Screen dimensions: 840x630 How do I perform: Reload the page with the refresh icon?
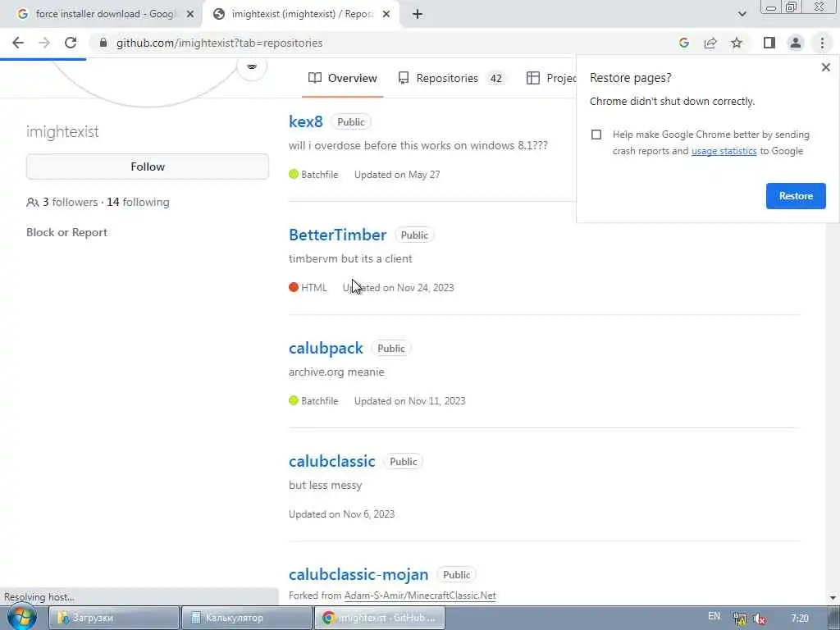coord(71,43)
